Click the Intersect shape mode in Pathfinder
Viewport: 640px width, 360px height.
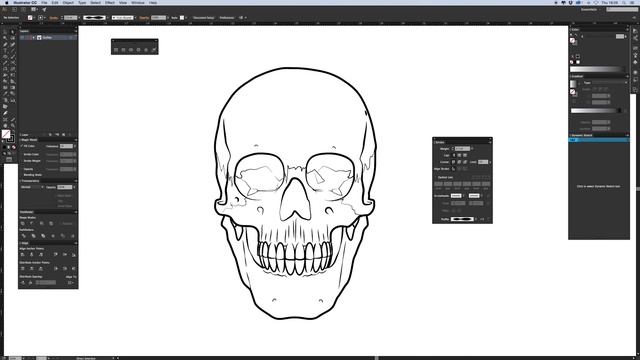(x=42, y=223)
